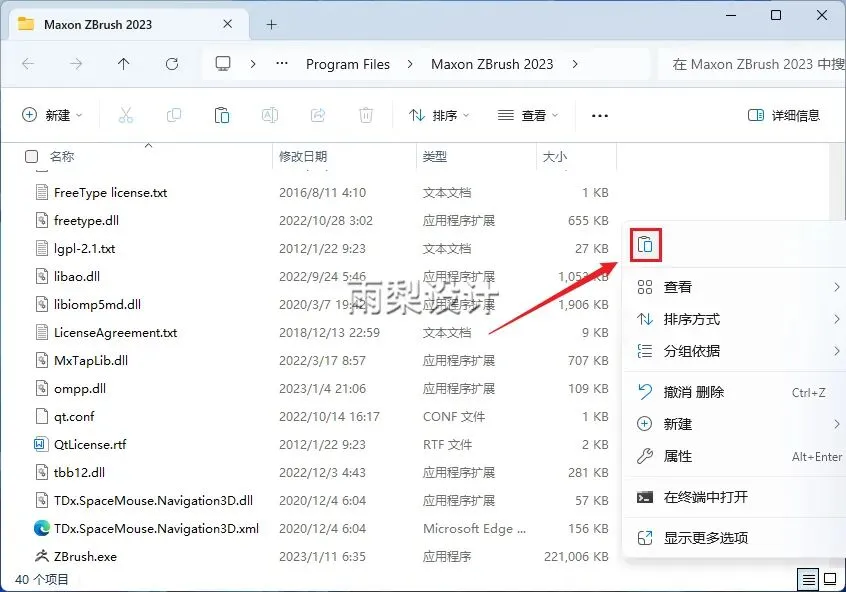Choose 撤消 删除 in context menu
The image size is (846, 592).
pyautogui.click(x=735, y=392)
